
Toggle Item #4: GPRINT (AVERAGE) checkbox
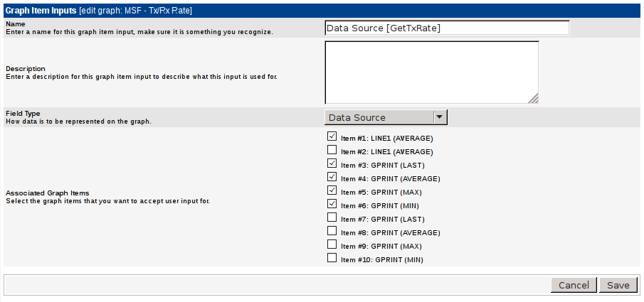(x=332, y=177)
